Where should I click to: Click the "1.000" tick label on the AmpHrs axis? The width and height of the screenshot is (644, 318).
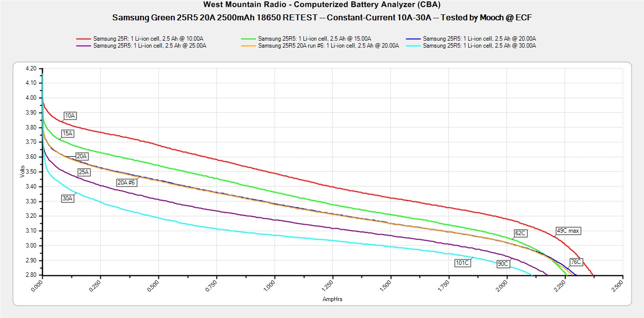pos(271,286)
